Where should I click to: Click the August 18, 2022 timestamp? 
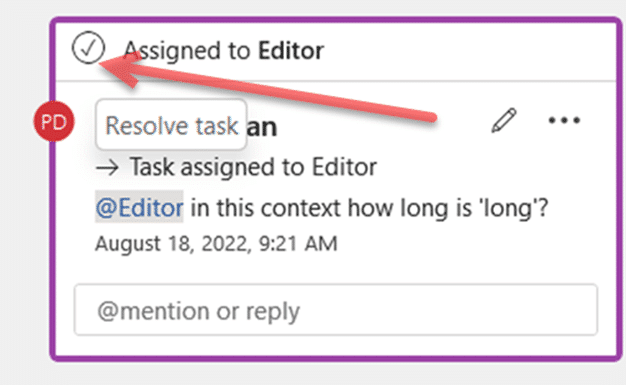216,243
